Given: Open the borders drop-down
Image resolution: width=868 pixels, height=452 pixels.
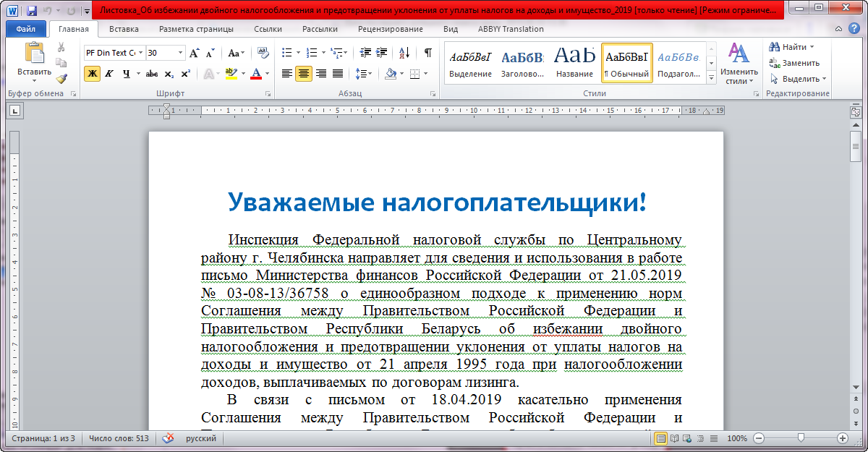Looking at the screenshot, I should [x=425, y=74].
